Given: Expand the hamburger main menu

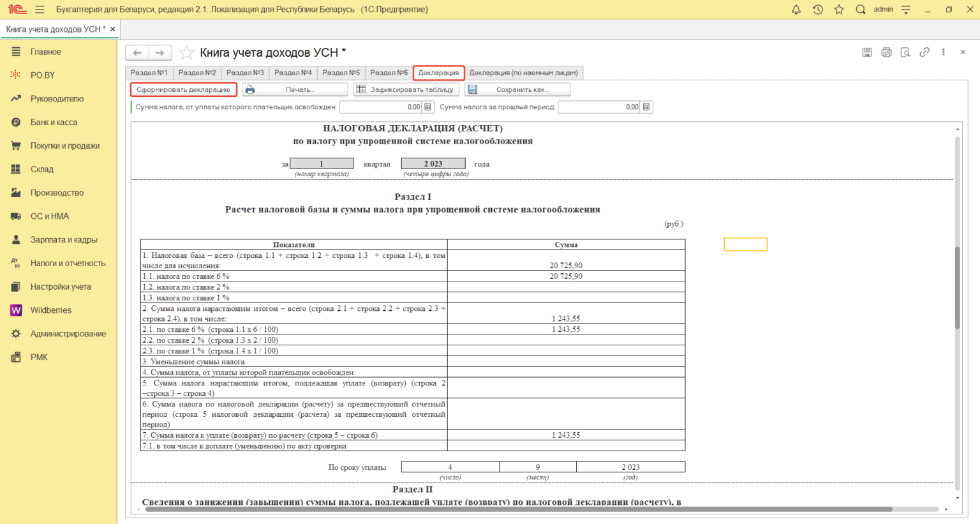Looking at the screenshot, I should (x=40, y=10).
